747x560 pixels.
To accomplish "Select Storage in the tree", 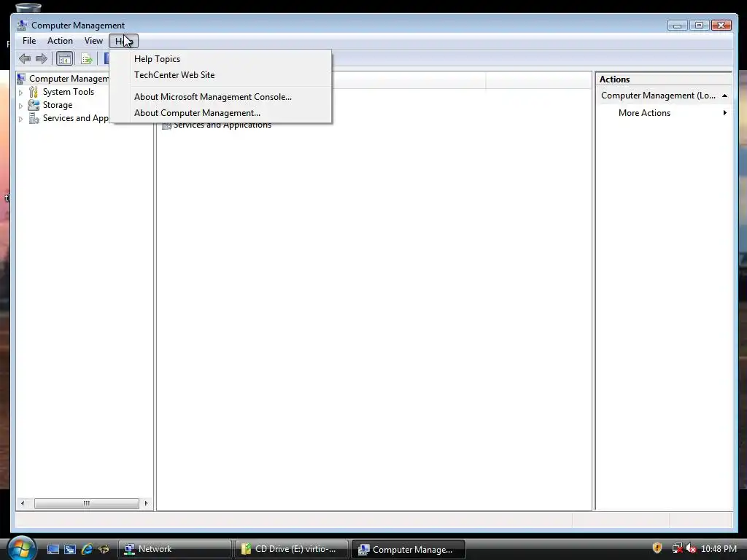I will 58,105.
